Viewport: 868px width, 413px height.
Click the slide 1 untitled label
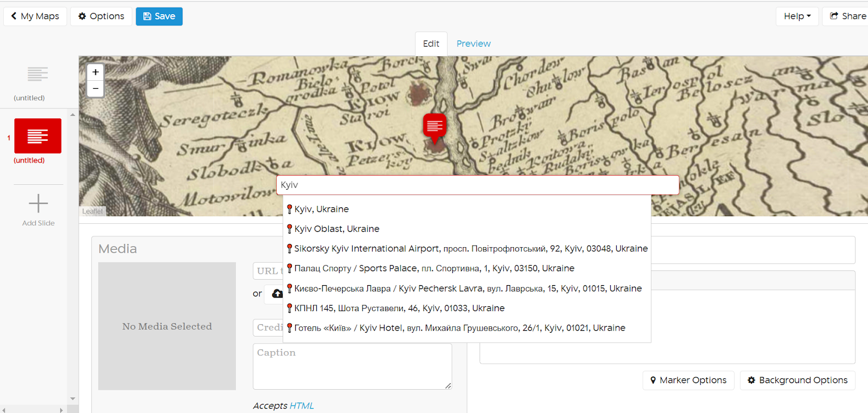tap(29, 160)
